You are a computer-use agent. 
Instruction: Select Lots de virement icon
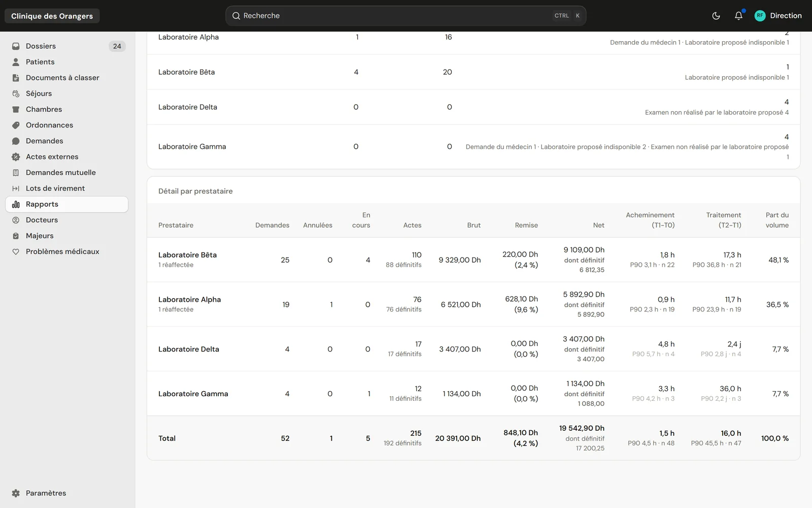[16, 188]
